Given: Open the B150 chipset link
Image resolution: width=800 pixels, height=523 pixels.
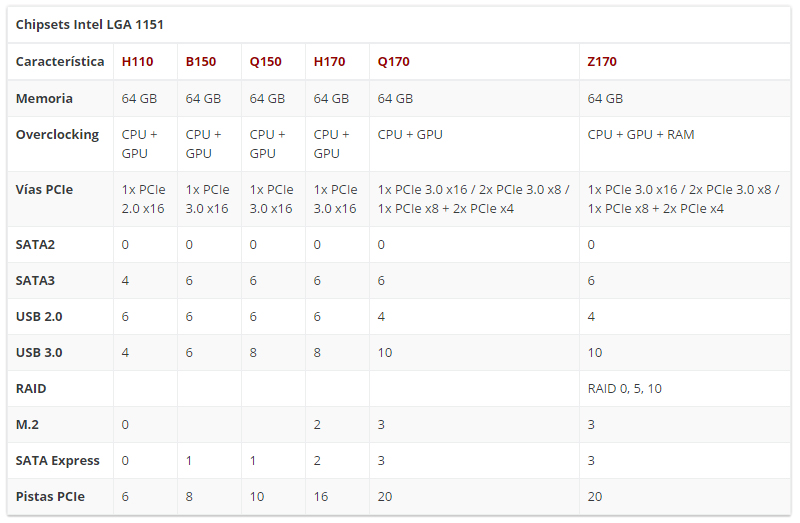Looking at the screenshot, I should coord(200,62).
